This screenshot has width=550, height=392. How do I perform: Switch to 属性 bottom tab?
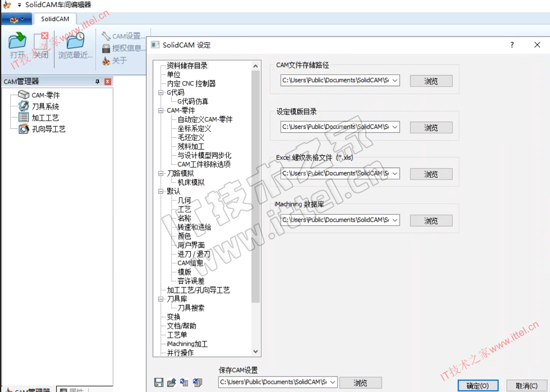73,390
